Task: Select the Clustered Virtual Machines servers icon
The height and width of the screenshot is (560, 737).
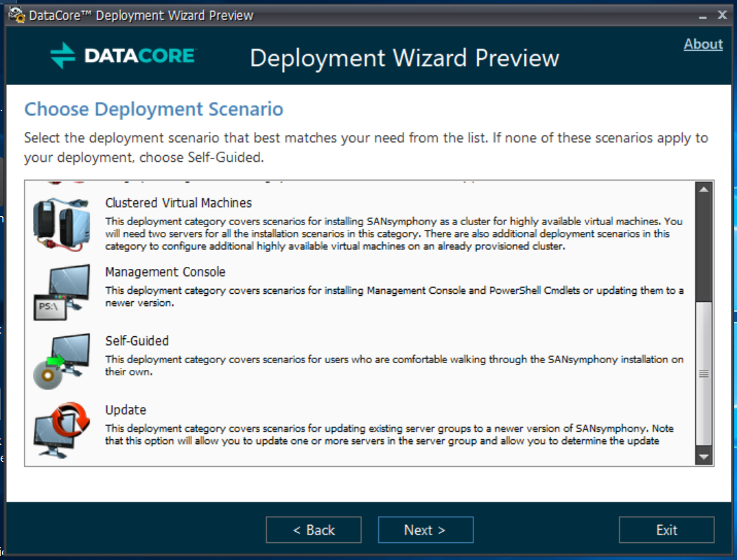Action: (x=62, y=224)
